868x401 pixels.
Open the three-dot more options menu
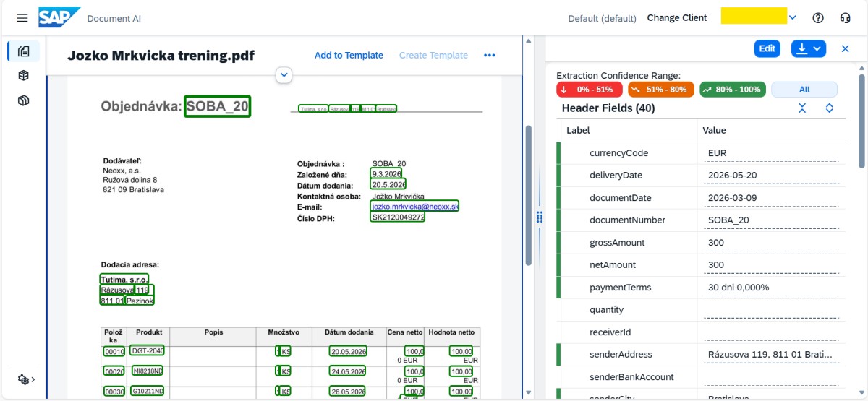(490, 56)
